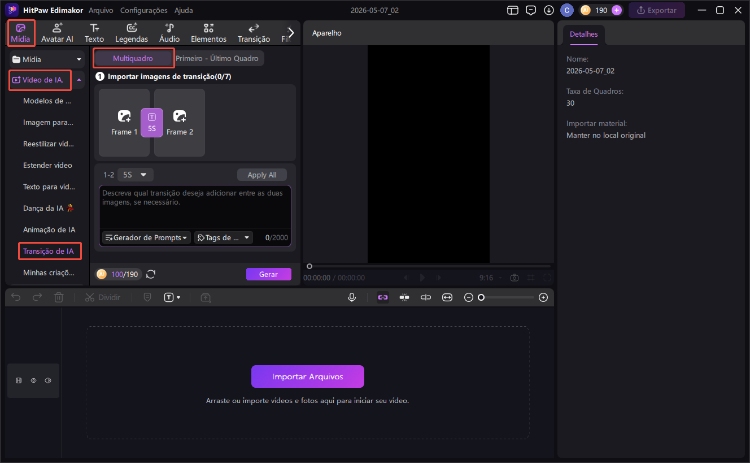This screenshot has width=750, height=463.
Task: Open the Gerador de Prompts dropdown
Action: click(x=146, y=237)
